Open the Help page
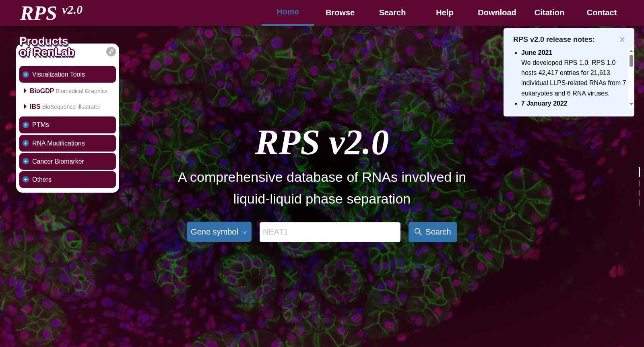 click(445, 12)
